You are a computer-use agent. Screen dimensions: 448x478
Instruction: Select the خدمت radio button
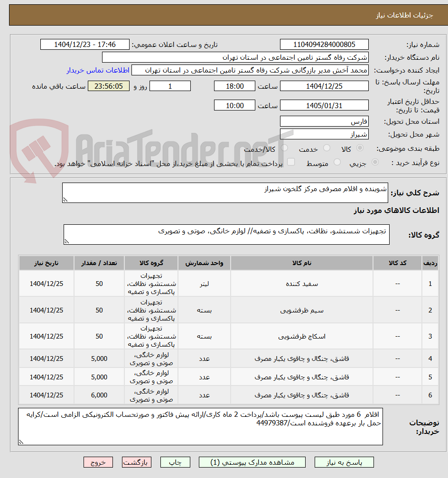[327, 148]
